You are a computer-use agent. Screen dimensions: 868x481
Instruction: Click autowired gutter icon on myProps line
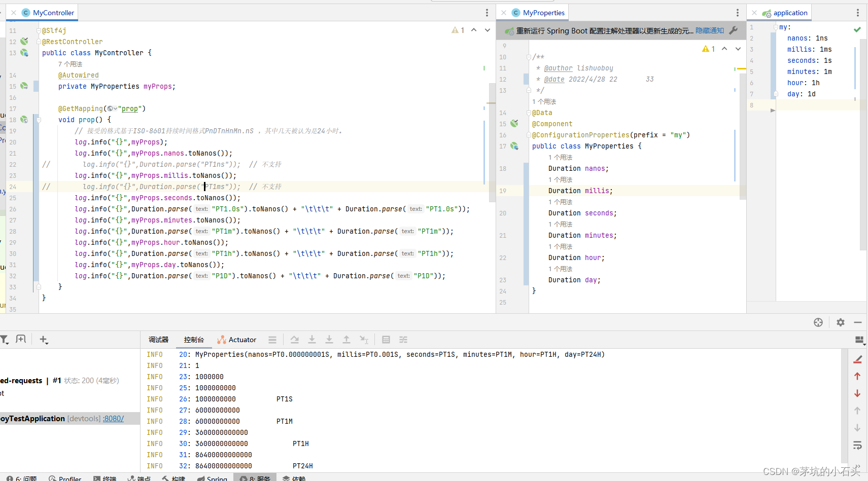pyautogui.click(x=24, y=86)
